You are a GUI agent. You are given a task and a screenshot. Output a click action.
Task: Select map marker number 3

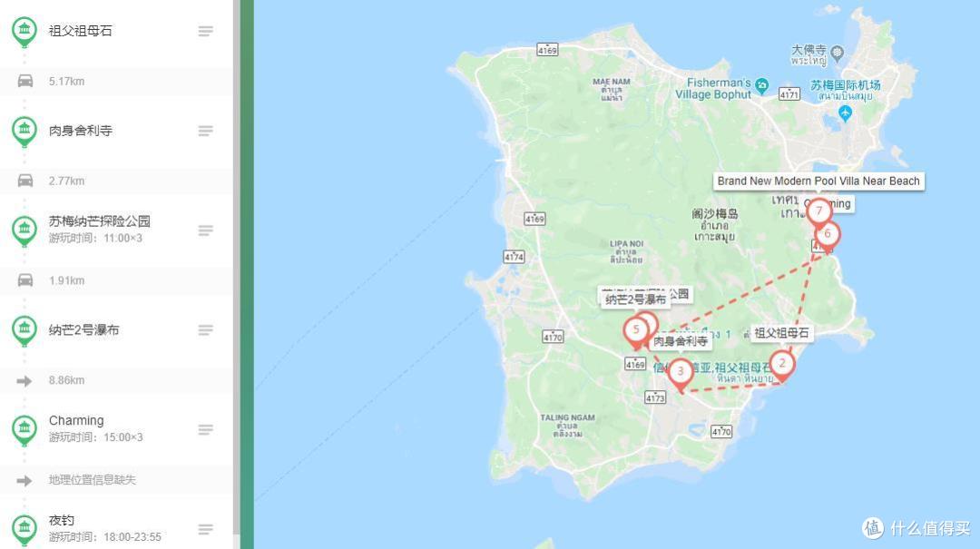click(681, 375)
